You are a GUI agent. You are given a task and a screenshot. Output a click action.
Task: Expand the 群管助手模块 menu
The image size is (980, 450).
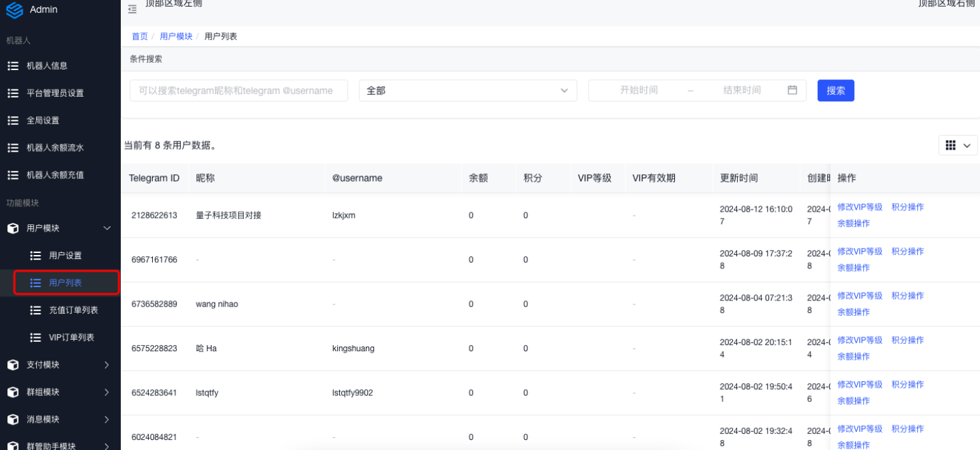click(106, 446)
